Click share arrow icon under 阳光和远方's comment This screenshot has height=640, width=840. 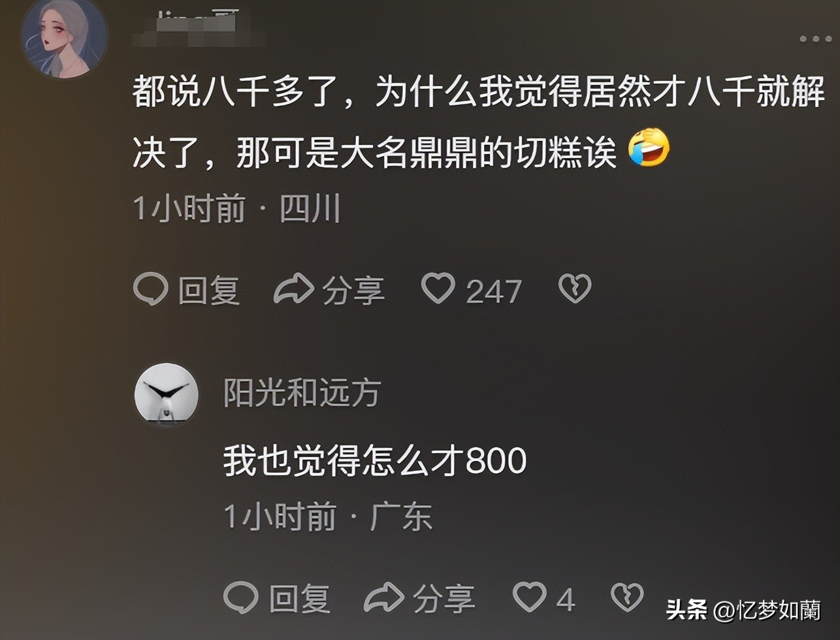[x=385, y=598]
